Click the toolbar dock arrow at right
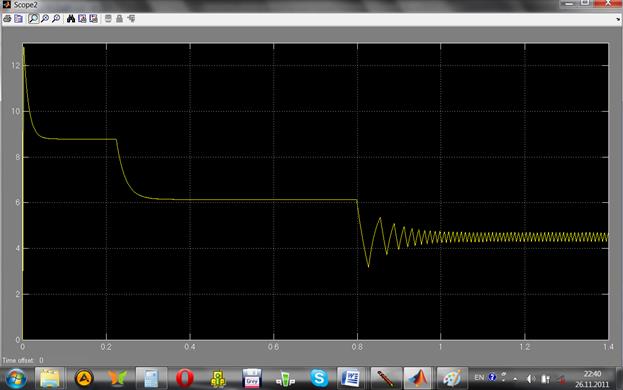Screen dimensions: 623x390 tap(619, 19)
